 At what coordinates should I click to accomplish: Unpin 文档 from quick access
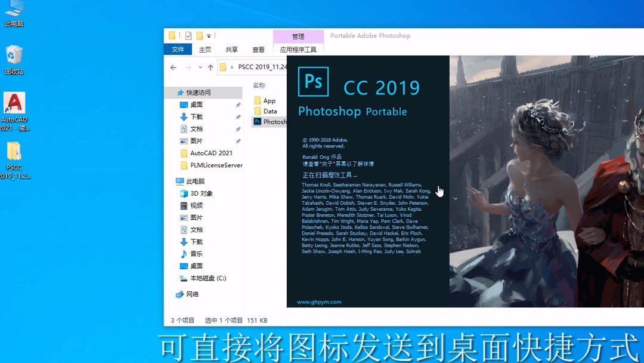238,128
